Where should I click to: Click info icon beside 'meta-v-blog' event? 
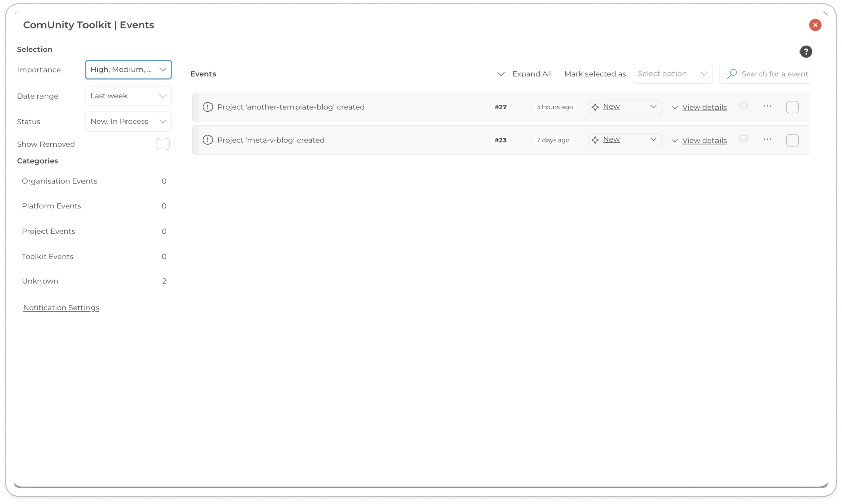coord(207,140)
